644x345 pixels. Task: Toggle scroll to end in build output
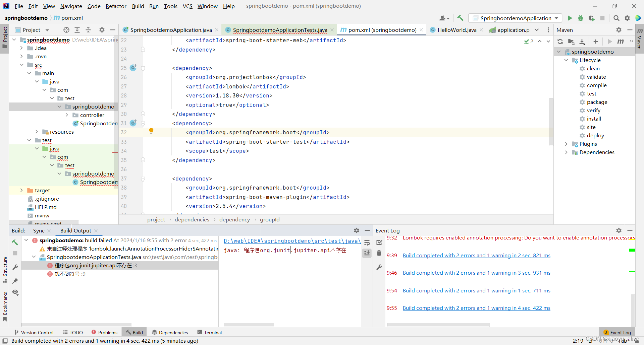[x=367, y=253]
